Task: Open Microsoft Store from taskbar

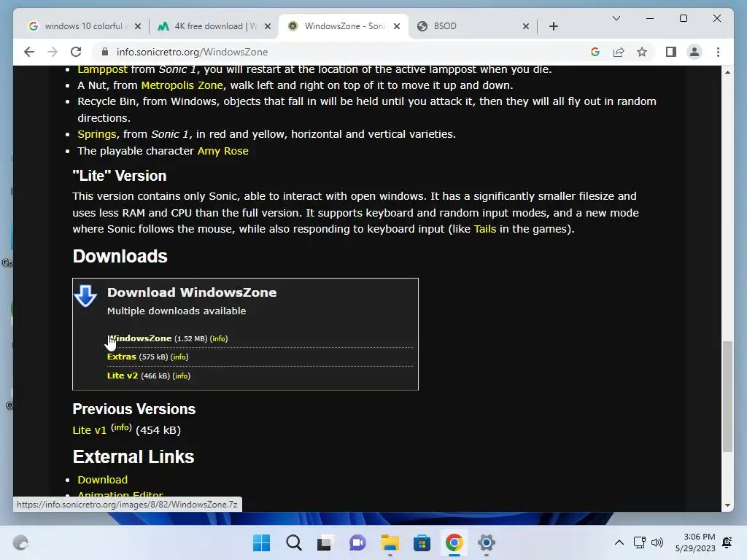Action: 422,542
